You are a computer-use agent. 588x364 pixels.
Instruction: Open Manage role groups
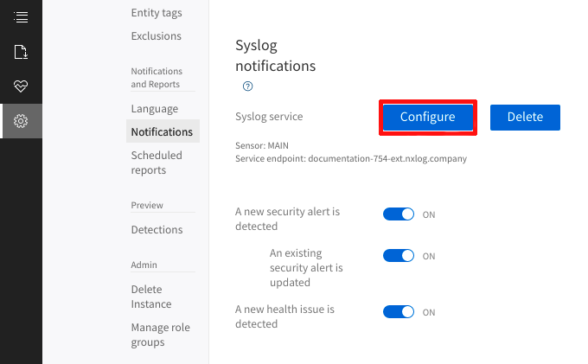(x=160, y=335)
